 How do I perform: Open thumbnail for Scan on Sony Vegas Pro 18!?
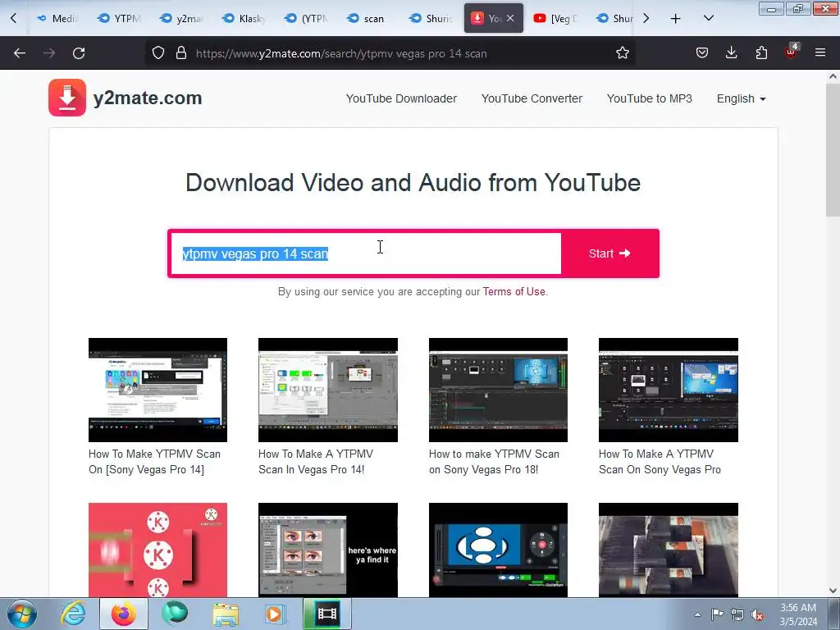pos(498,390)
